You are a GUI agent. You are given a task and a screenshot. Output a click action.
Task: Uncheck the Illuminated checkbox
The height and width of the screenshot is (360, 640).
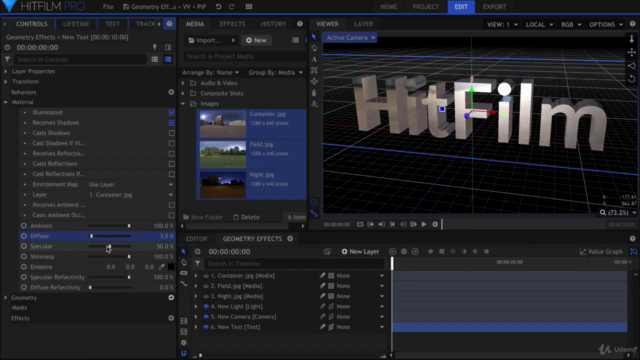[171, 112]
